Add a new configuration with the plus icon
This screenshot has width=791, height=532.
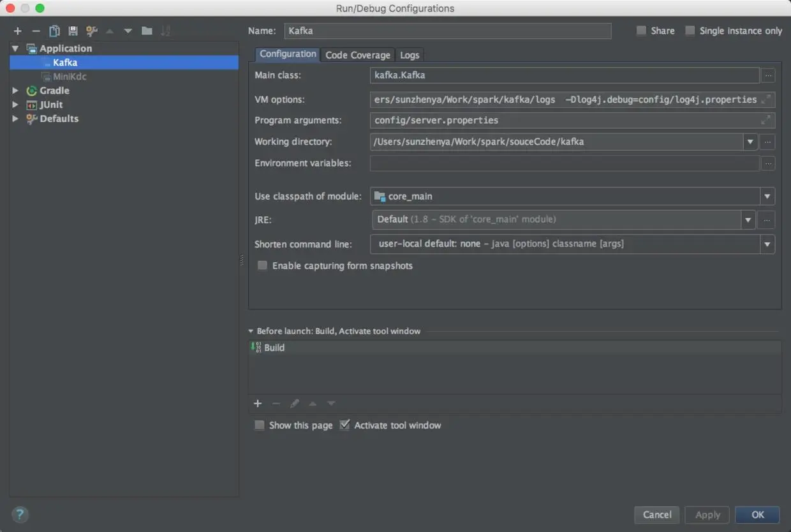17,31
